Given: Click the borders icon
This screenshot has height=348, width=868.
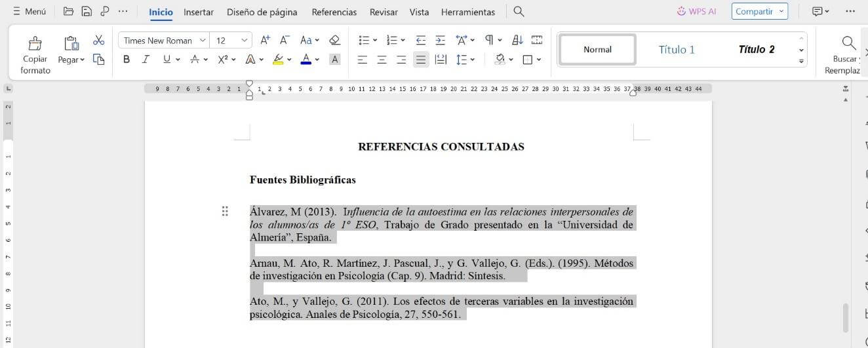Looking at the screenshot, I should pyautogui.click(x=528, y=60).
